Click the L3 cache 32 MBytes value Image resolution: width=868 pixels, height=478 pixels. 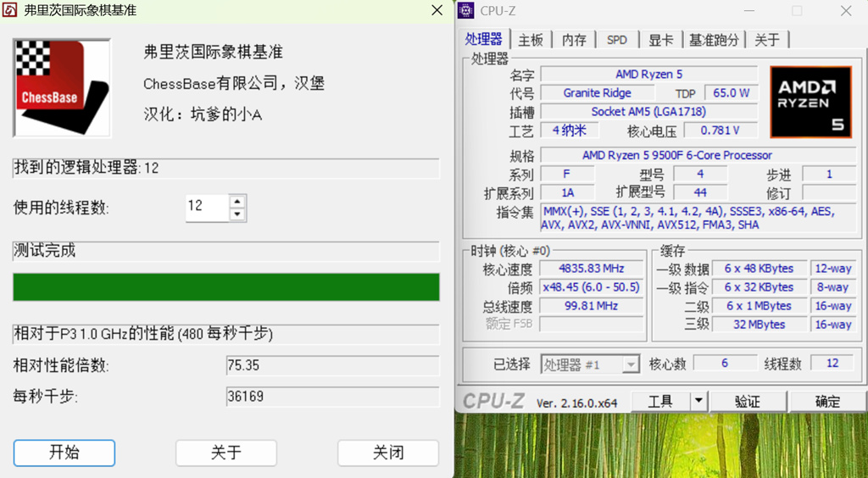point(759,325)
